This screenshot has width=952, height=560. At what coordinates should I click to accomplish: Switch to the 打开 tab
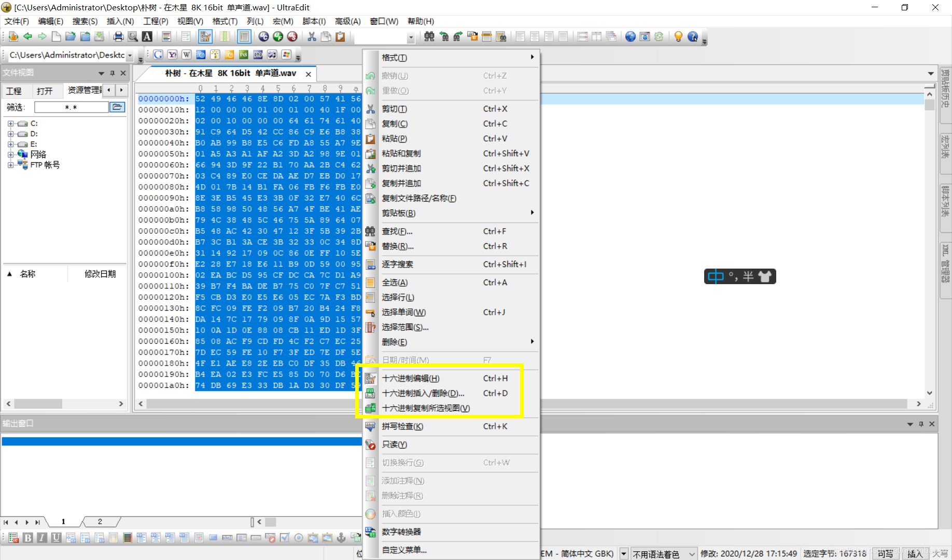click(45, 91)
